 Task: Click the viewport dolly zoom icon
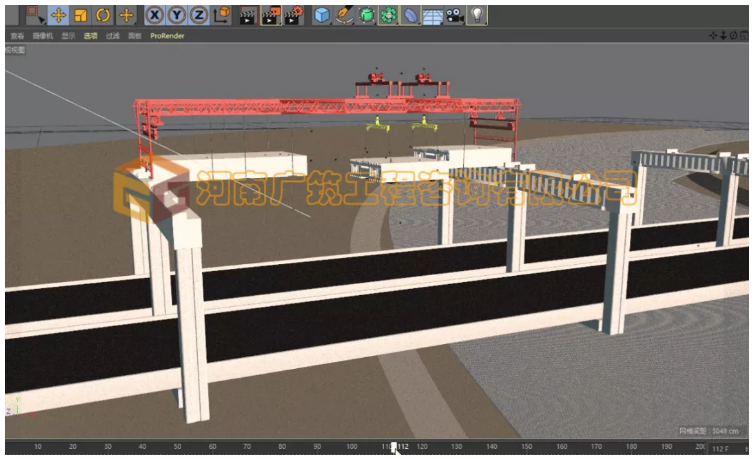click(x=723, y=36)
